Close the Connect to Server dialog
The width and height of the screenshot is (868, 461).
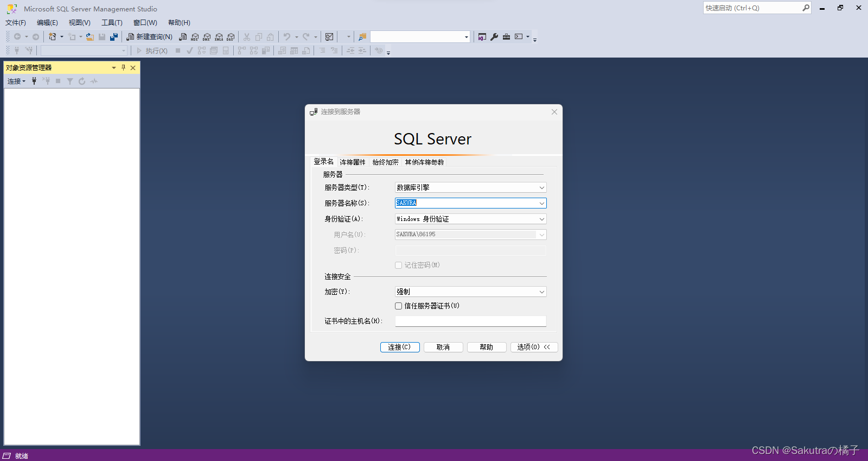click(x=554, y=112)
